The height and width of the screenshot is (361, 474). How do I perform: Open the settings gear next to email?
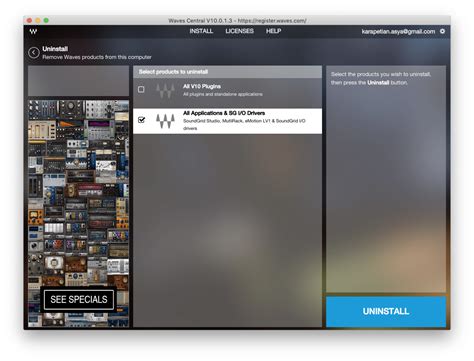[x=442, y=31]
